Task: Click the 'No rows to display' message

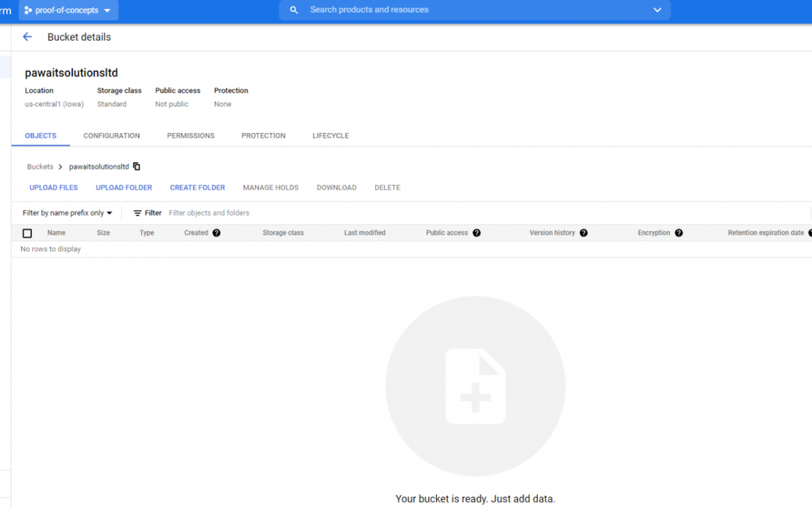Action: [x=51, y=249]
